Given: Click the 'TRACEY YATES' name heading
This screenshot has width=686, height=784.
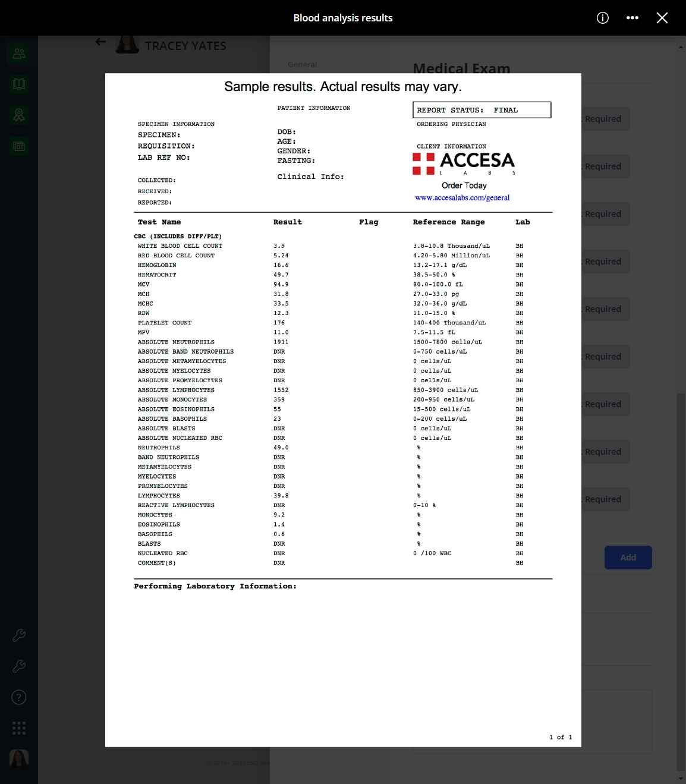Looking at the screenshot, I should (185, 46).
